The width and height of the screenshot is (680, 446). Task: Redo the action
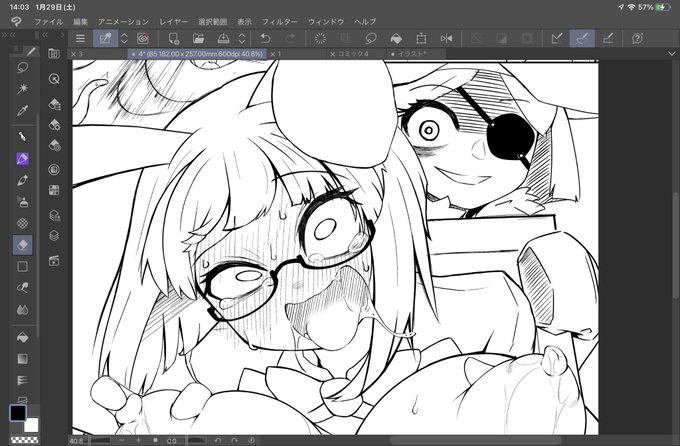click(x=291, y=39)
